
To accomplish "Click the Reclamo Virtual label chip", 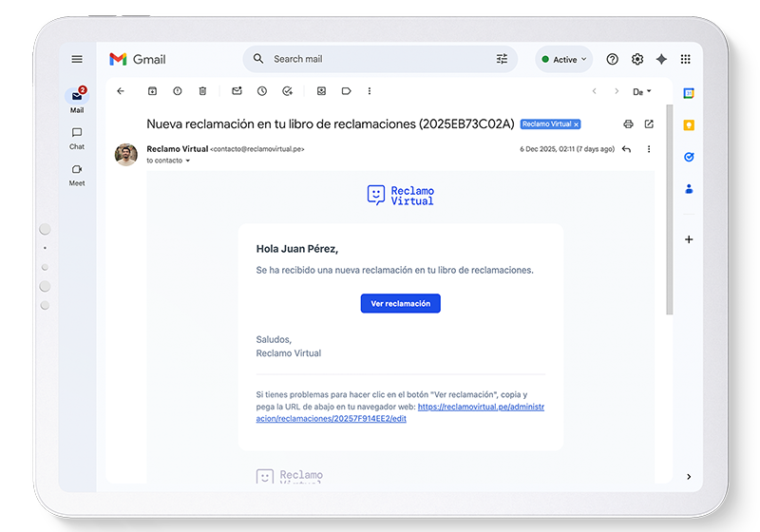I will coord(547,124).
